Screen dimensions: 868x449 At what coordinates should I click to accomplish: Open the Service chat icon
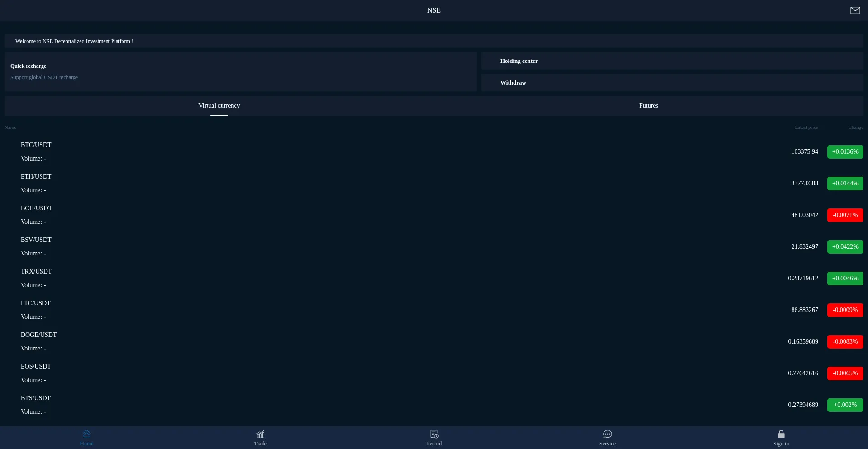coord(608,434)
